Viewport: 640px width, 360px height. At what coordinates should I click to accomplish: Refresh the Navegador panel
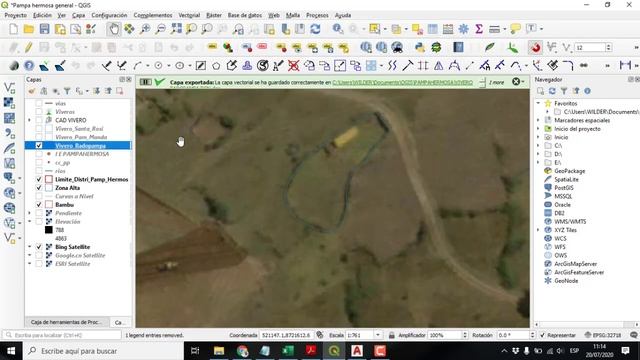tap(552, 91)
